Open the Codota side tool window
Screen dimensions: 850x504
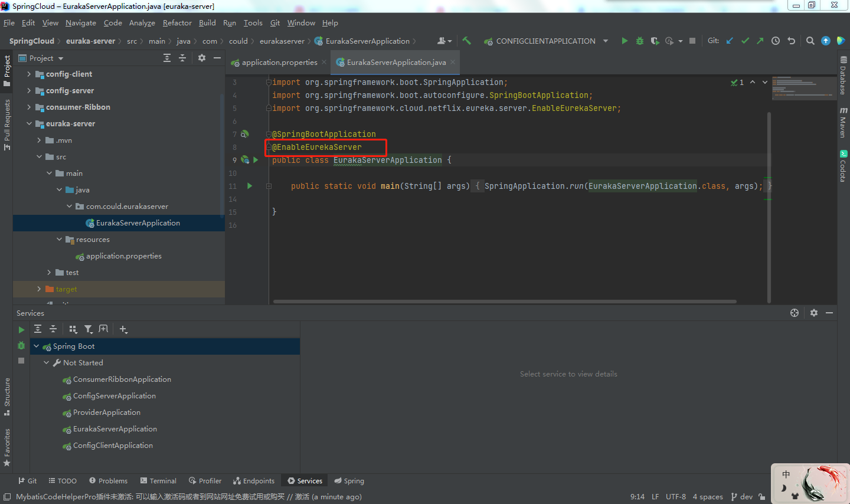(x=844, y=166)
